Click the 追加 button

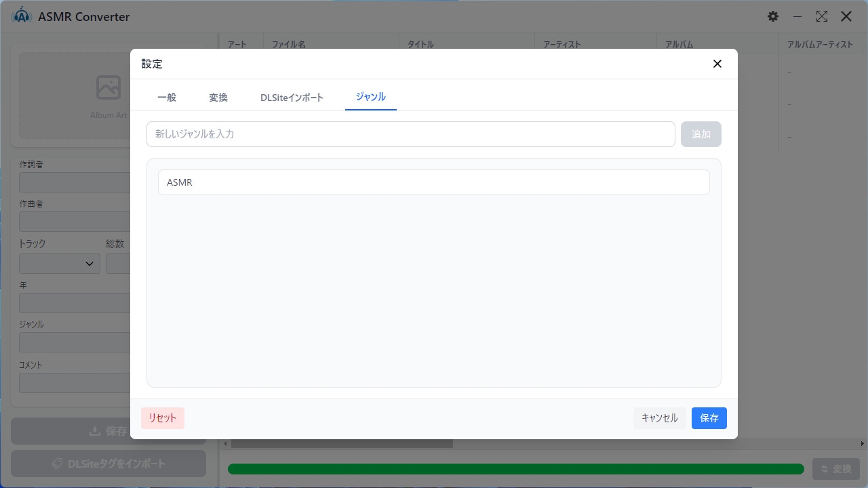coord(701,134)
